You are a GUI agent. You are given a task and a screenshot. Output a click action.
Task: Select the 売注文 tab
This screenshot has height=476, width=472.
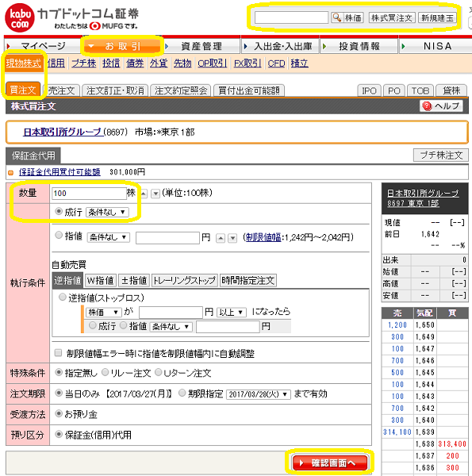pos(62,90)
